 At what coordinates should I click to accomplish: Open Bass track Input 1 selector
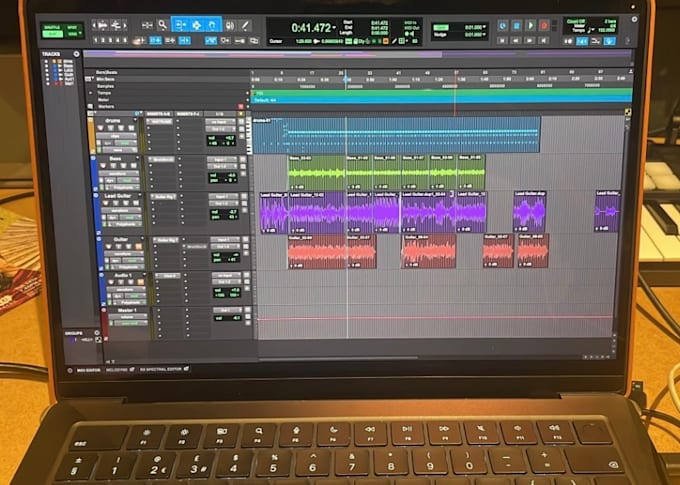coord(222,159)
